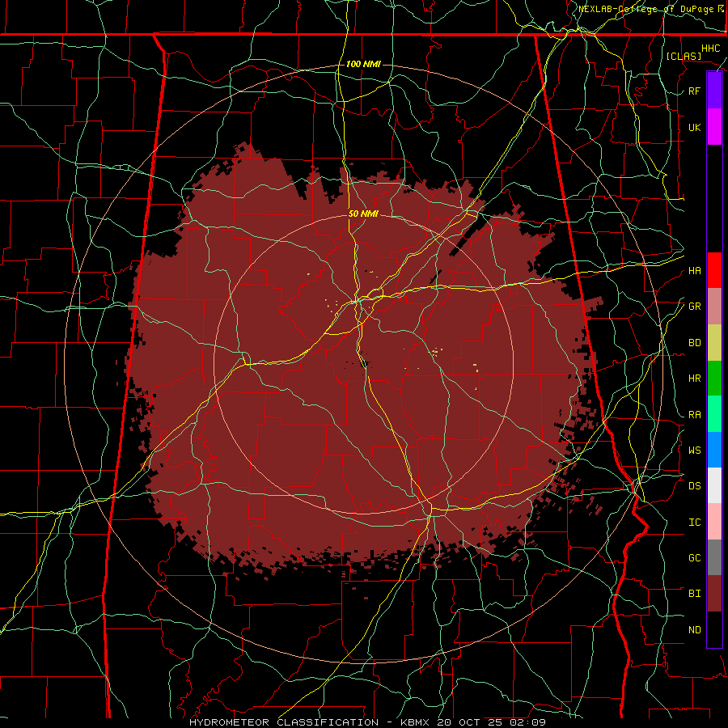Screen dimensions: 728x728
Task: Click the UK legend label
Action: point(695,127)
